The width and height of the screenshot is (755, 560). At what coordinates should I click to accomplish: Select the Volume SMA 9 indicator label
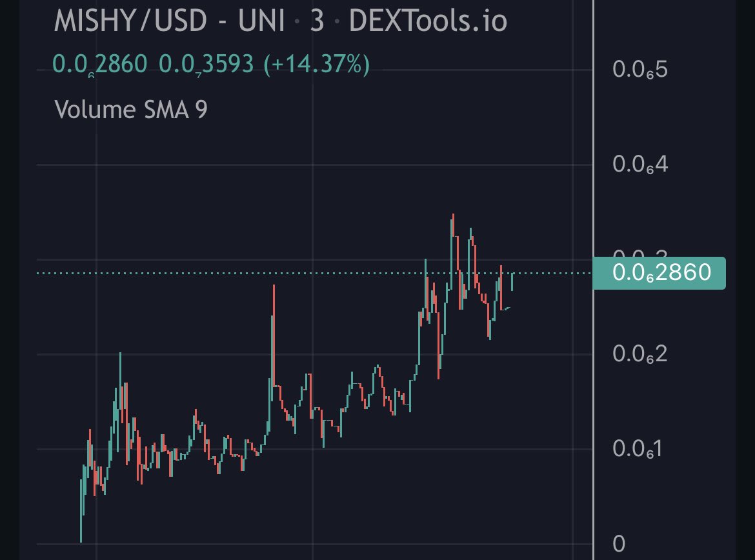click(x=131, y=109)
